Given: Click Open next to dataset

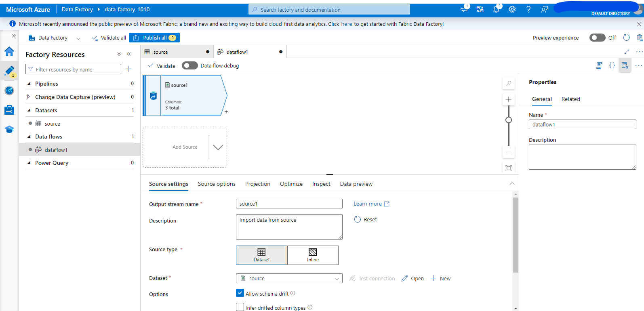Looking at the screenshot, I should [x=412, y=278].
